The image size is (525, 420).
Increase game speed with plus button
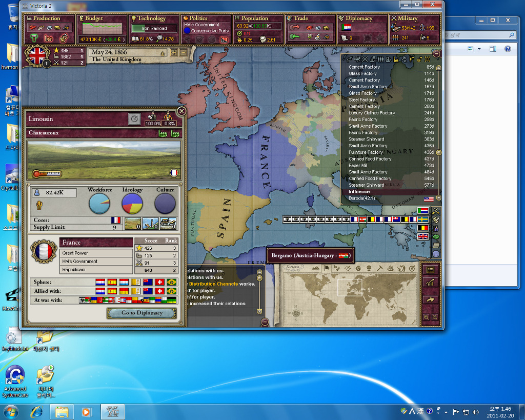click(x=174, y=53)
